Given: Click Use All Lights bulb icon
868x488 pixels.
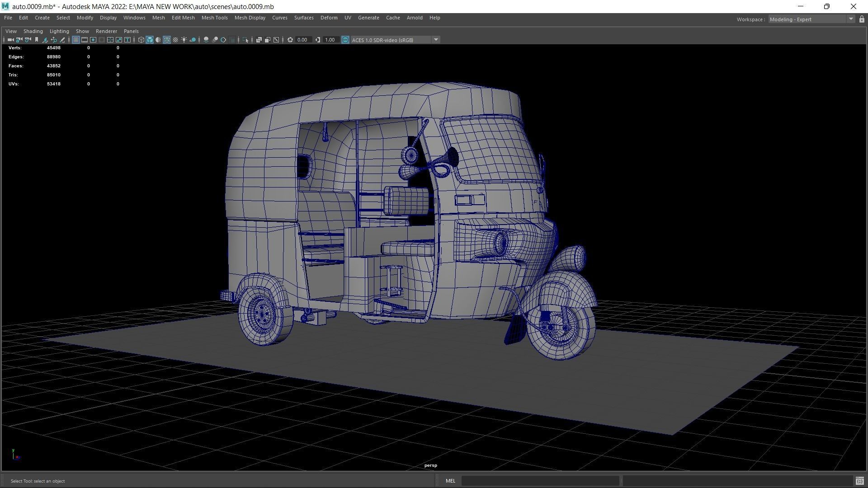Looking at the screenshot, I should pyautogui.click(x=184, y=40).
